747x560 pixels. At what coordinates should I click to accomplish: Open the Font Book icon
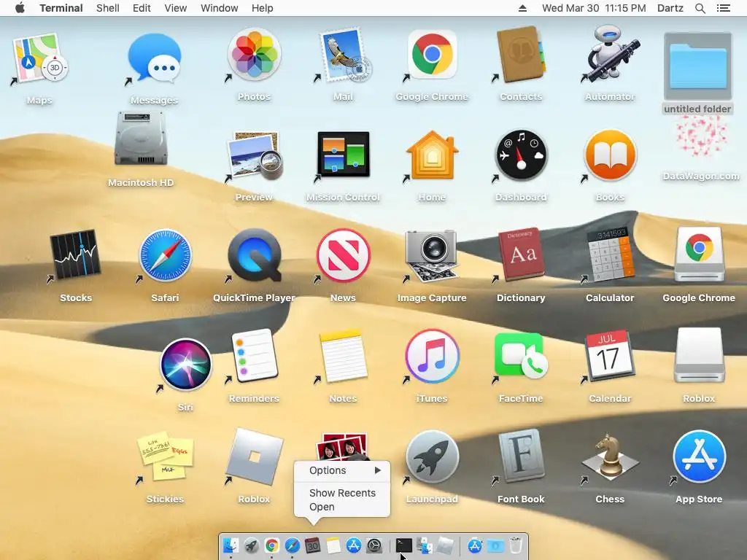coord(521,456)
